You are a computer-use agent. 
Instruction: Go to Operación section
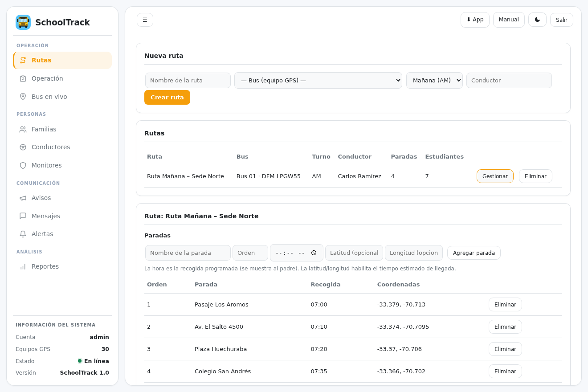click(62, 78)
